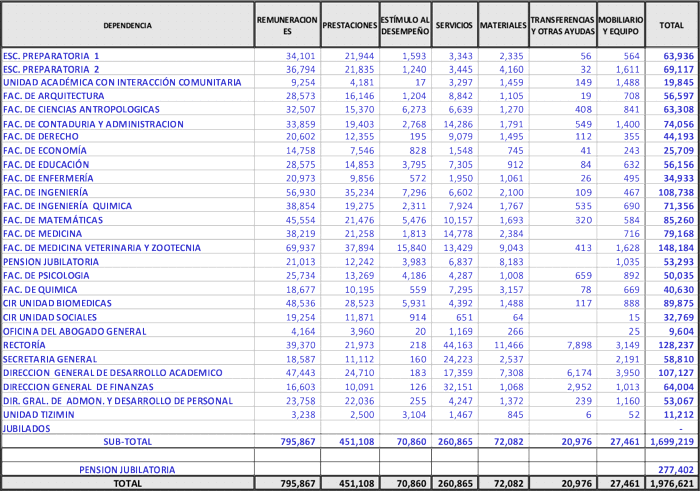The height and width of the screenshot is (491, 700).
Task: Select mobiliario value 3,950
Action: [x=628, y=373]
